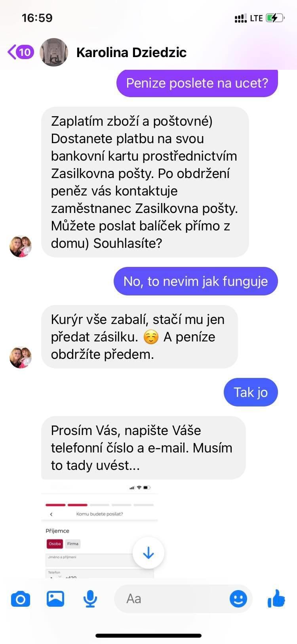Screen dimensions: 297x644
Task: Tap the battery indicator in status bar
Action: (275, 18)
